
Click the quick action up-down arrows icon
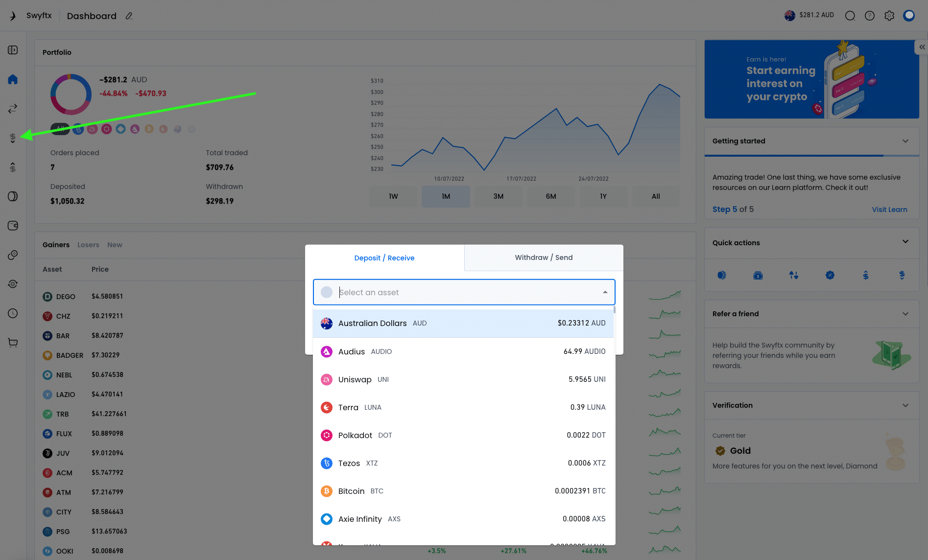point(794,275)
